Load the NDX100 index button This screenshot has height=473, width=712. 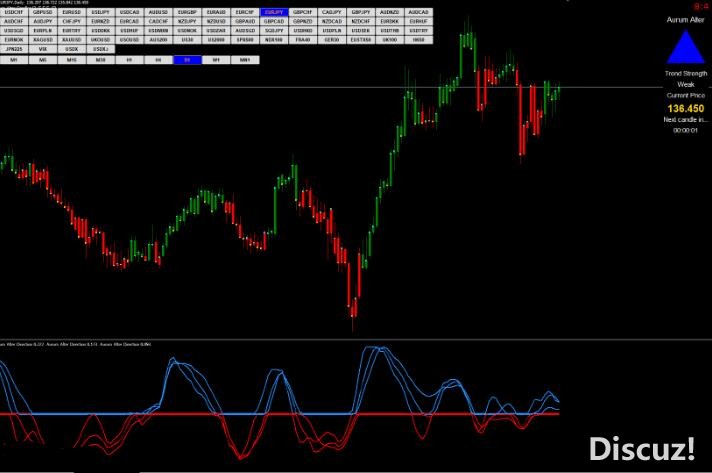274,40
